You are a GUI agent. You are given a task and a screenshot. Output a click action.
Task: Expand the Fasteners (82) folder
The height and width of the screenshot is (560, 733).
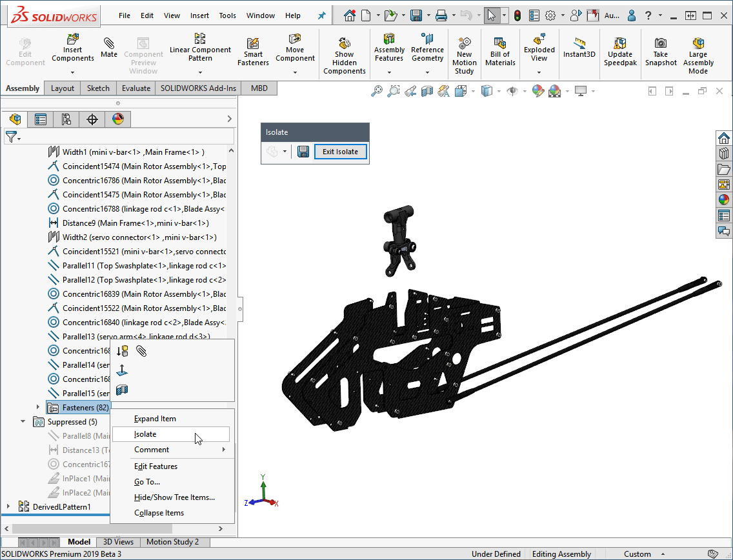38,407
